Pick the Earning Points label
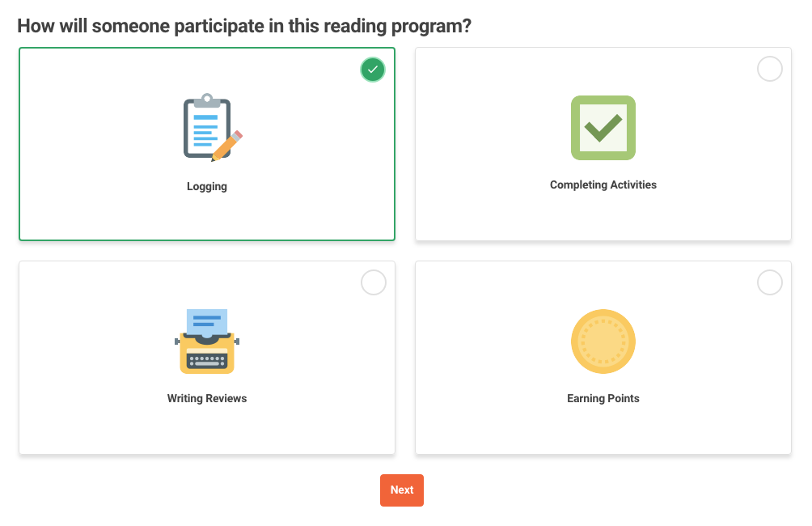812x526 pixels. (x=603, y=398)
